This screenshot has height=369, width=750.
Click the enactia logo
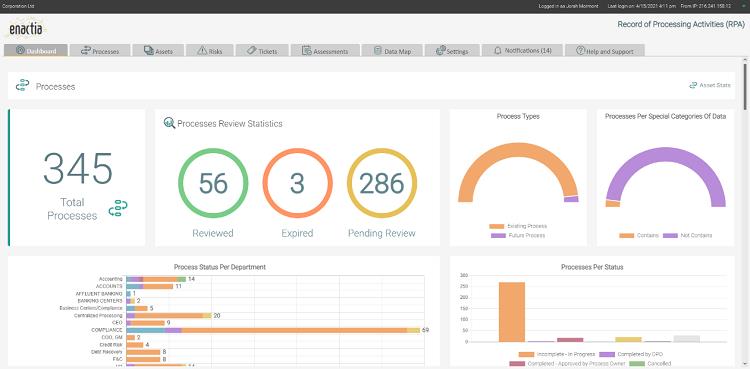[26, 29]
